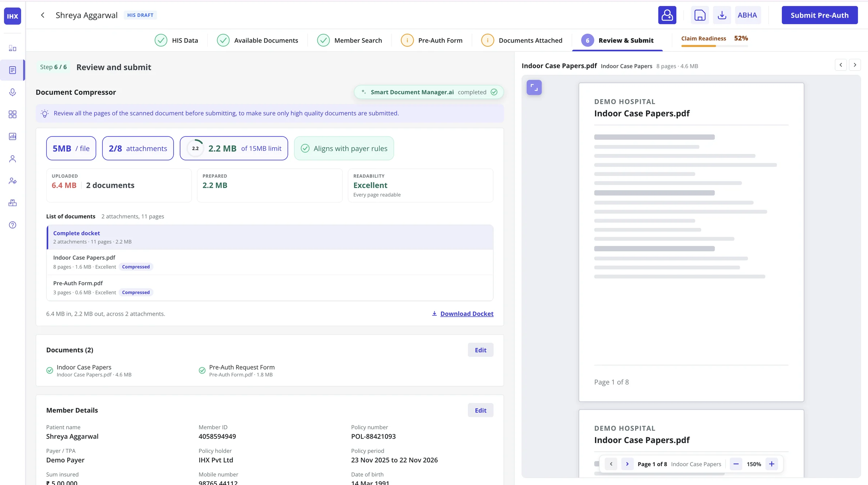Switch to Available Documents step
Image resolution: width=868 pixels, height=485 pixels.
[x=258, y=40]
